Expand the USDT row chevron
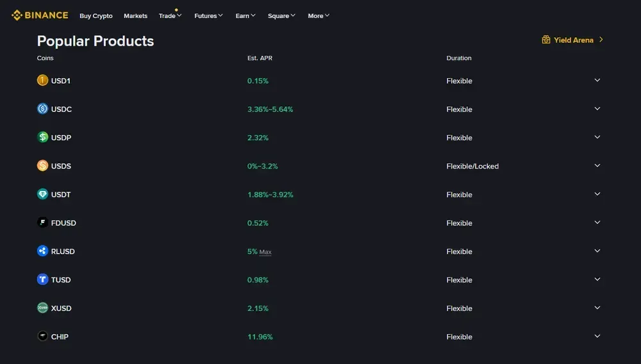The image size is (641, 364). pos(597,194)
